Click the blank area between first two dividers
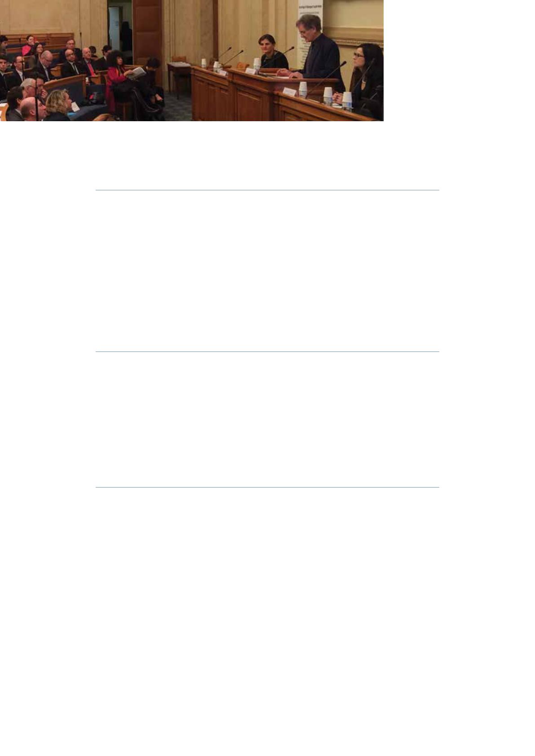This screenshot has height=756, width=535. click(x=267, y=271)
